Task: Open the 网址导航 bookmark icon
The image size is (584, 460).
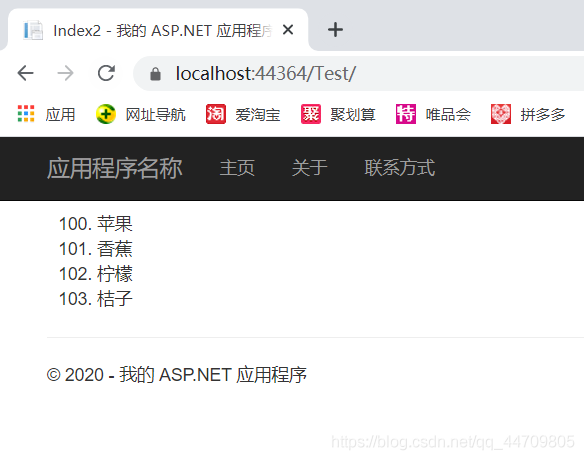Action: pos(106,114)
